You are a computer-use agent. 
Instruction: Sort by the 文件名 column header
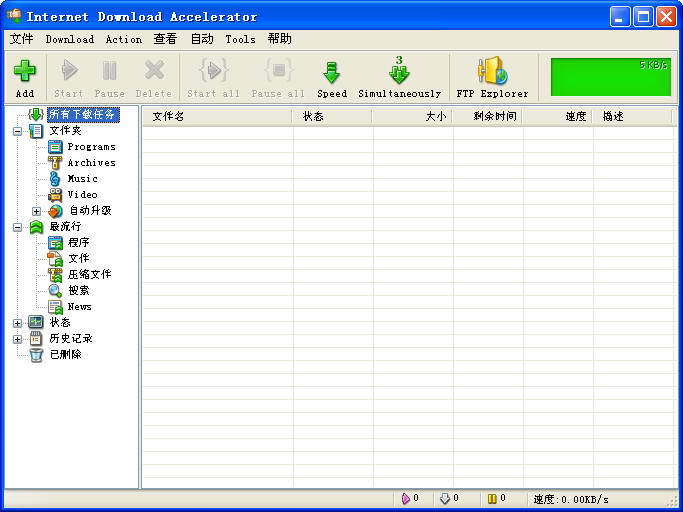[x=218, y=116]
